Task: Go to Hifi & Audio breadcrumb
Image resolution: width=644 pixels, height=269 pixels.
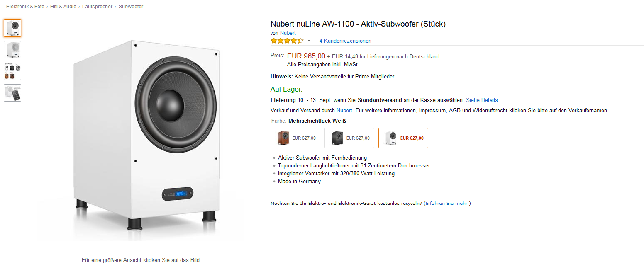Action: pos(63,7)
